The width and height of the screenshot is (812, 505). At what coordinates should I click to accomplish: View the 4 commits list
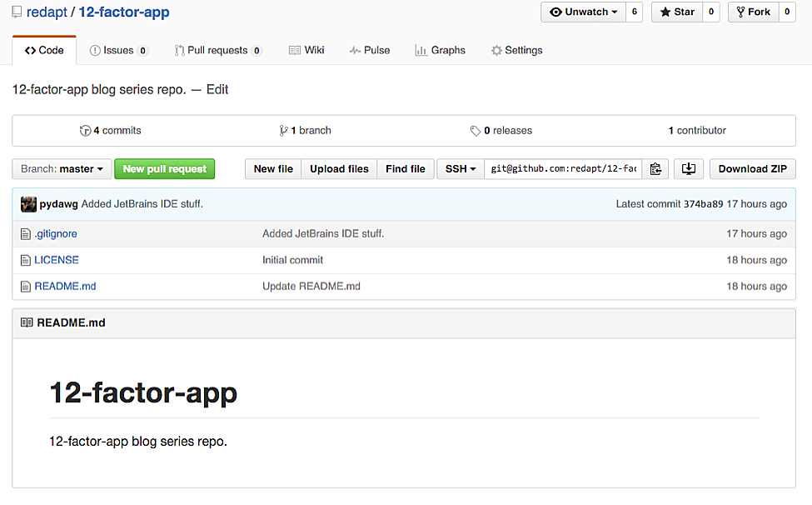[110, 131]
